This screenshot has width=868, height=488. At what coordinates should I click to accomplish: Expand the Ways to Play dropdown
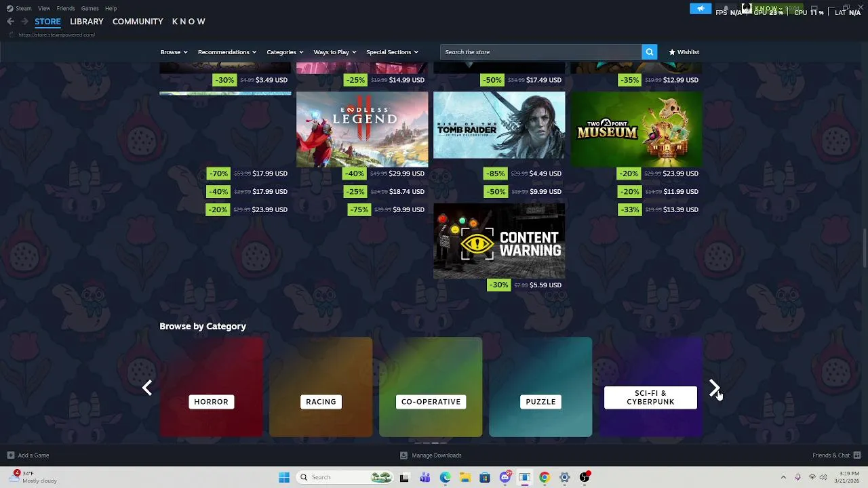pos(335,52)
